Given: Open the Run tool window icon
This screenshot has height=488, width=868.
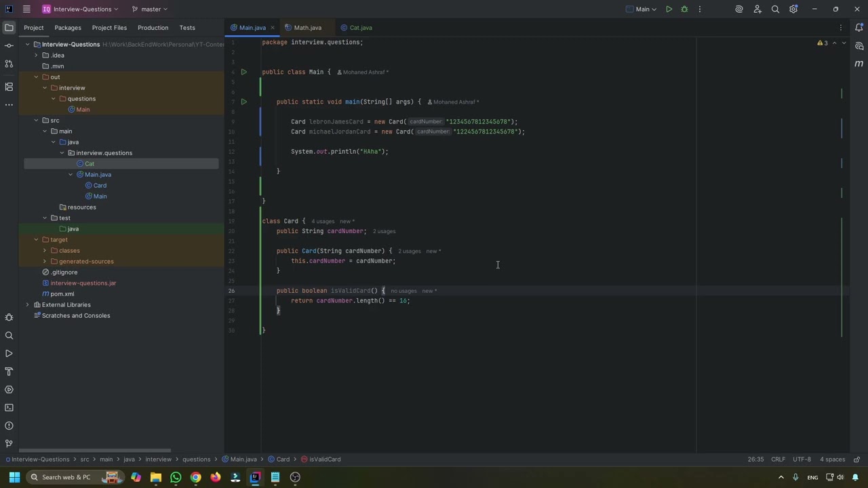Looking at the screenshot, I should [x=9, y=354].
